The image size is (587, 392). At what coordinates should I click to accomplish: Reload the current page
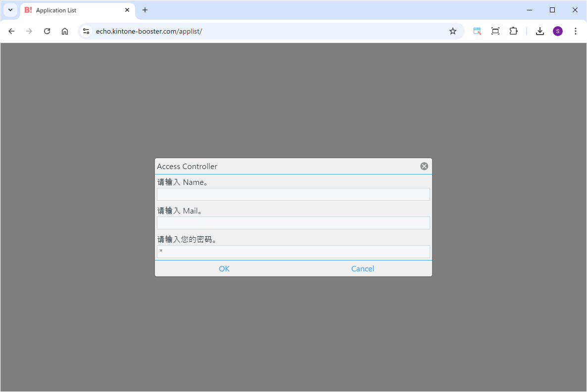47,31
